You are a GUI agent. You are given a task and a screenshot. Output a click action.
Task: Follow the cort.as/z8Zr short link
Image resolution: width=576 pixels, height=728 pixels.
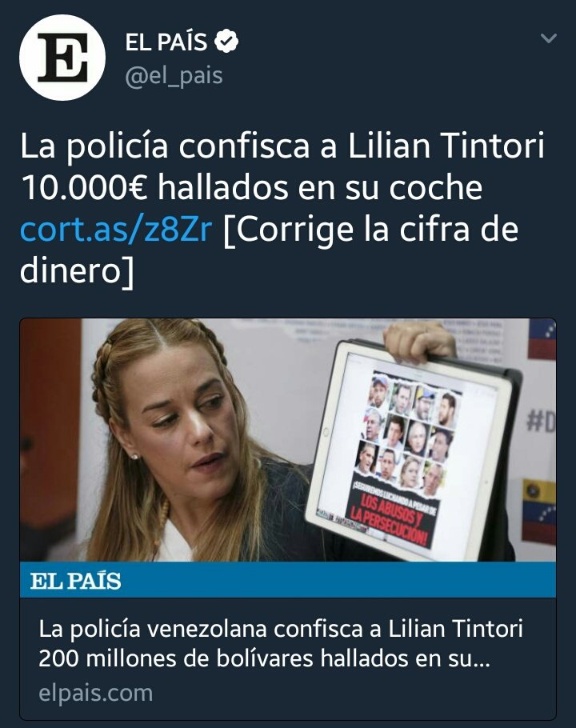click(x=116, y=230)
